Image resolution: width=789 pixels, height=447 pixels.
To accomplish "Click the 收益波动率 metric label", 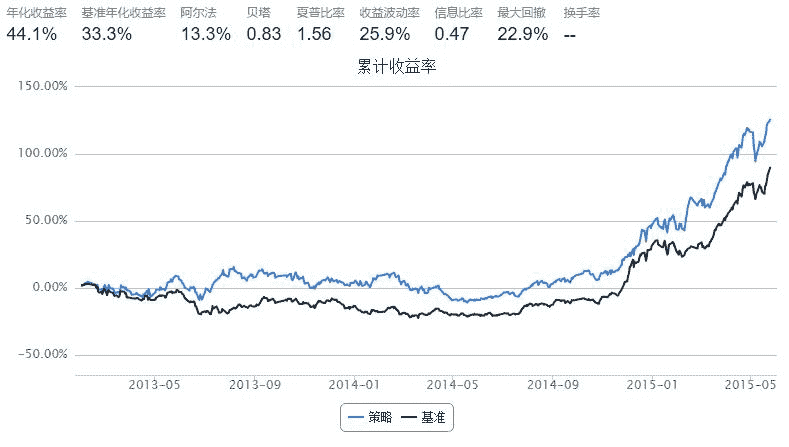I will point(389,13).
